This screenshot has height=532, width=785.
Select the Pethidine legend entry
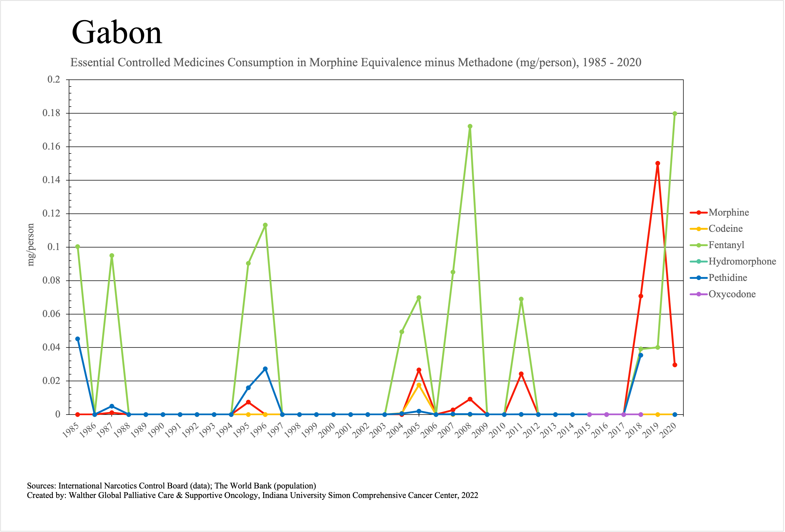pyautogui.click(x=728, y=278)
